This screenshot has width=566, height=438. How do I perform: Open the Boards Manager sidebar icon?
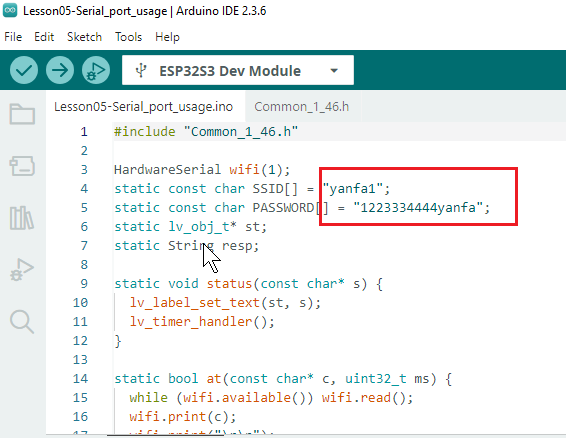coord(22,166)
